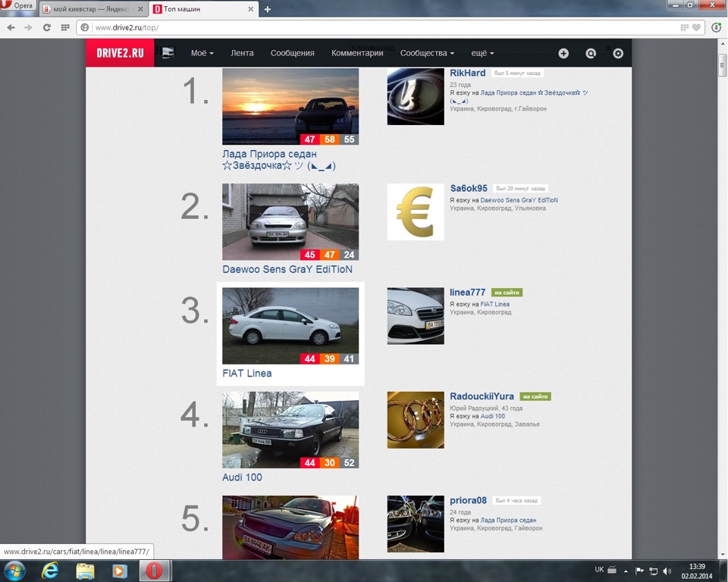Image resolution: width=728 pixels, height=582 pixels.
Task: Open 'Сообщения' in the site menu
Action: 293,53
